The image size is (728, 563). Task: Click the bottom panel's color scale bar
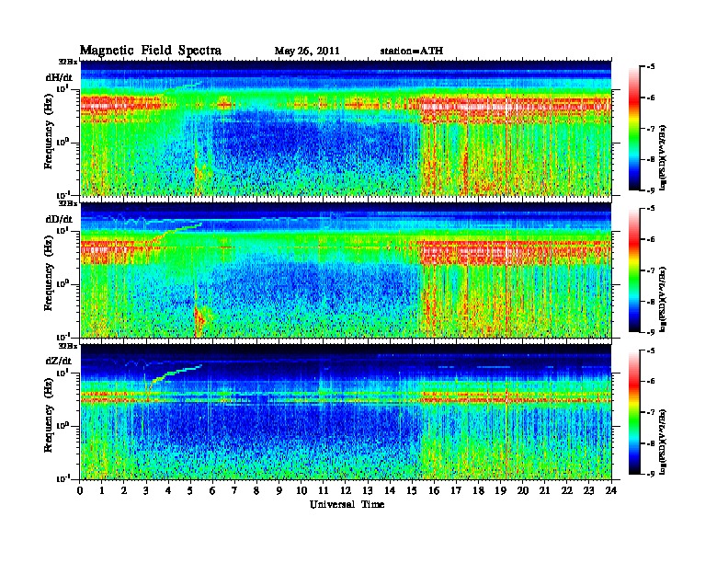[634, 412]
